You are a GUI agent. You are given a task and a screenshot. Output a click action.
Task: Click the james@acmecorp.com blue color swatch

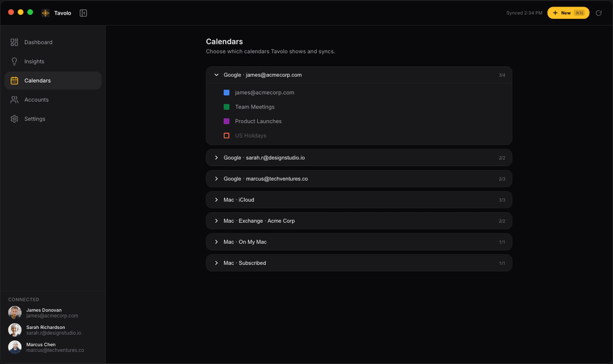coord(226,92)
